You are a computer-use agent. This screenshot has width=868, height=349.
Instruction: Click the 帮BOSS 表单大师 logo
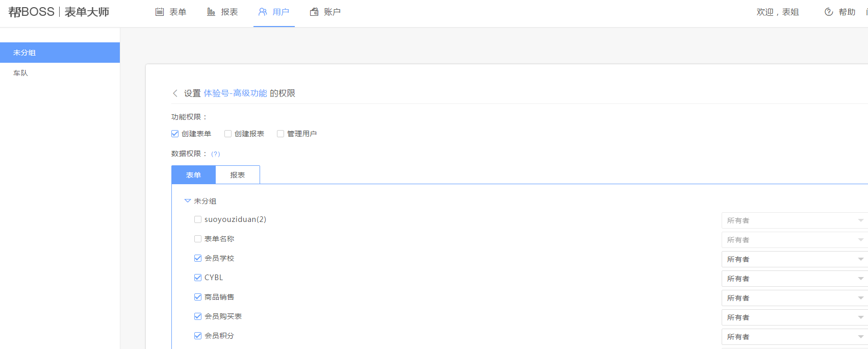[59, 12]
